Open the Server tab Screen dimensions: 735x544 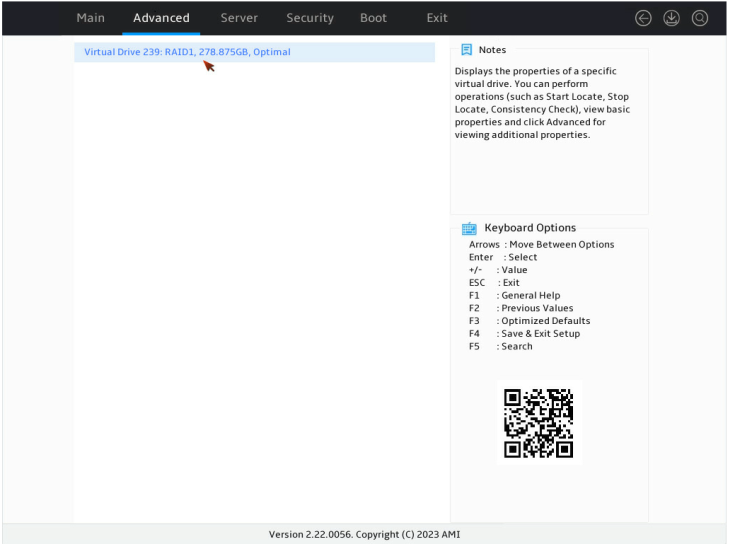pos(239,18)
